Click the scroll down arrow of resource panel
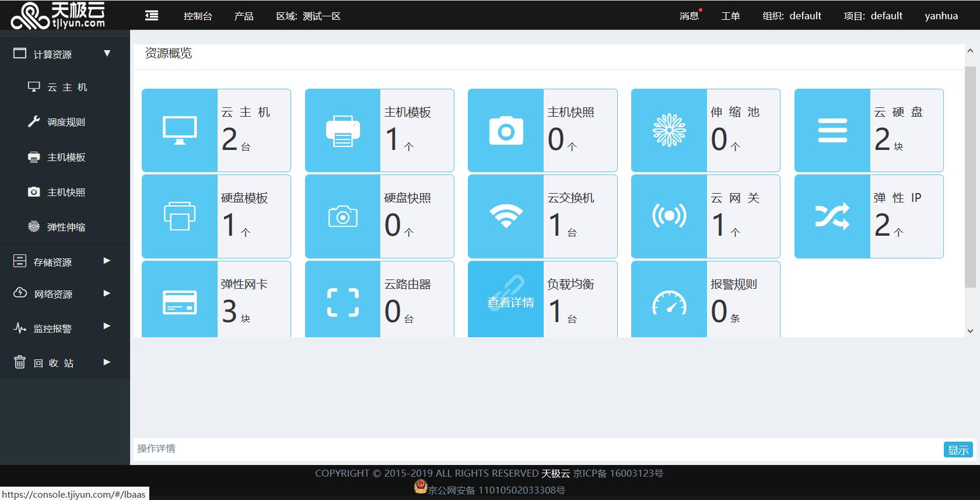 click(970, 331)
